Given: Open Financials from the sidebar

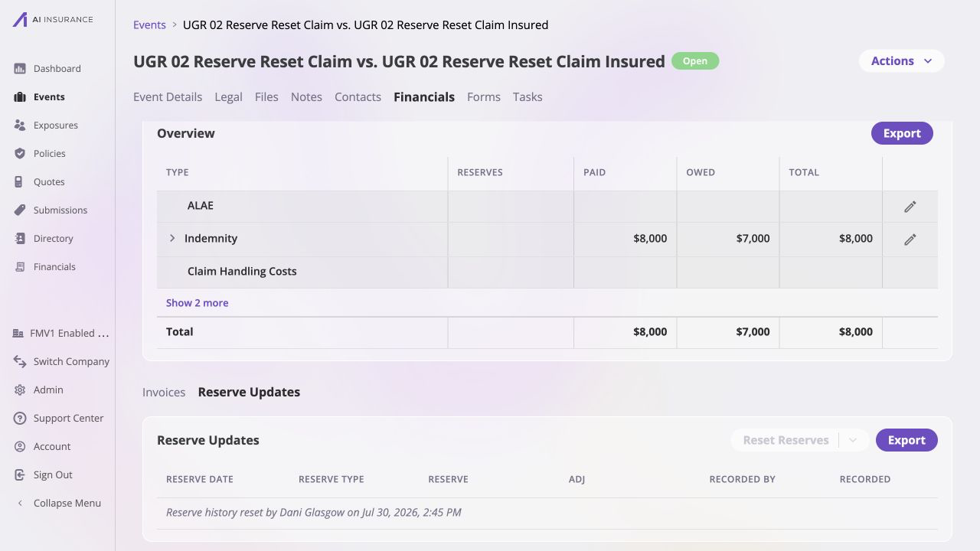Looking at the screenshot, I should 54,267.
